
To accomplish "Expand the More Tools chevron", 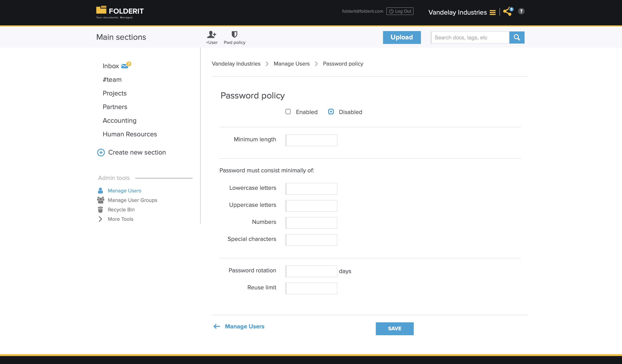I will [100, 219].
